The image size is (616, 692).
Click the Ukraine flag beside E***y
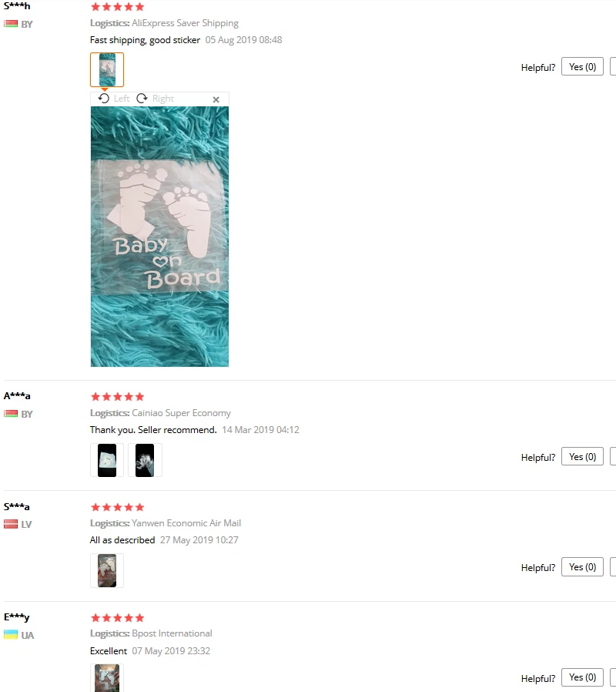click(x=11, y=635)
